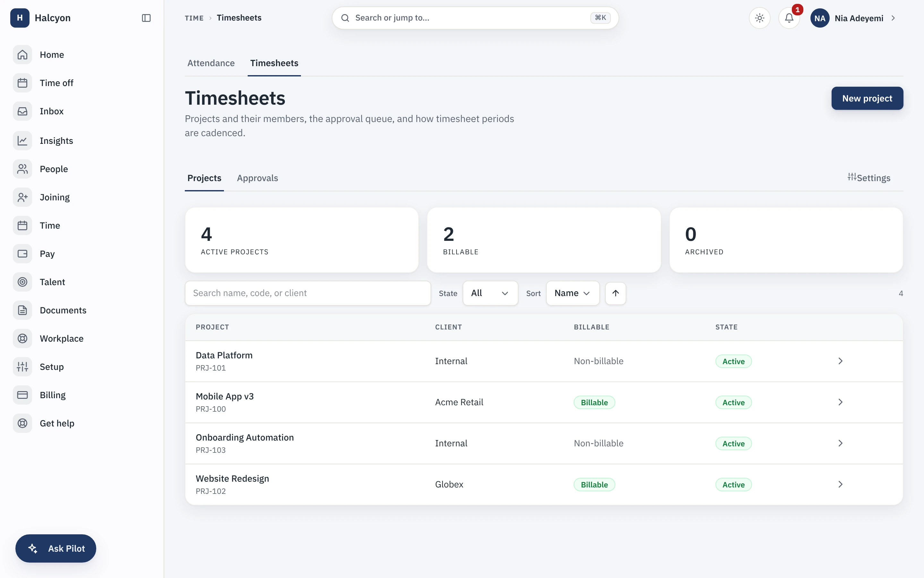This screenshot has height=578, width=924.
Task: Go to Insights chart icon
Action: 22,141
